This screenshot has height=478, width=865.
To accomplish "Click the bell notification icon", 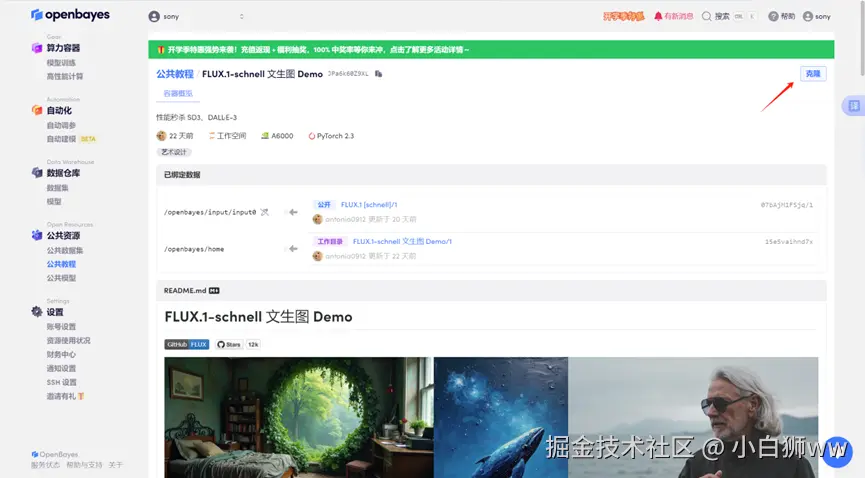I will [658, 17].
